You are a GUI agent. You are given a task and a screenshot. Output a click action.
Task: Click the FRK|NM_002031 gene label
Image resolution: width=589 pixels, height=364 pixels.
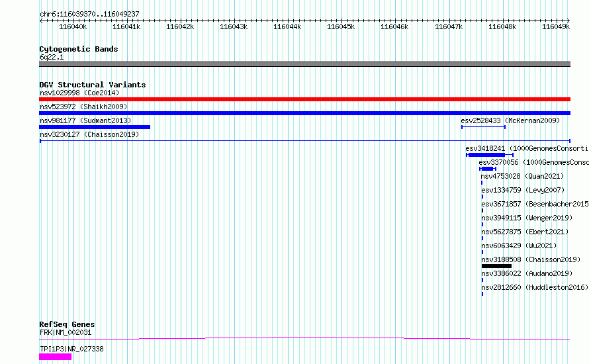[66, 332]
